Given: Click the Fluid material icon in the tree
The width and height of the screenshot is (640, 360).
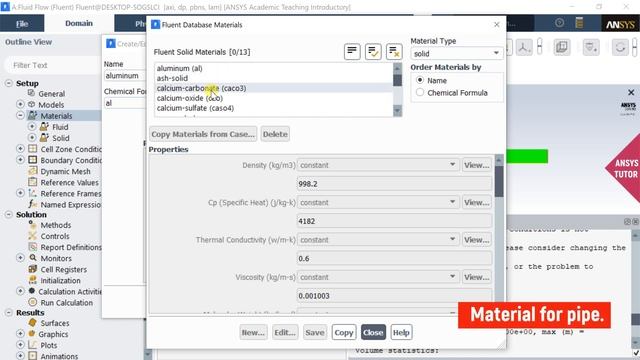Looking at the screenshot, I should (44, 127).
